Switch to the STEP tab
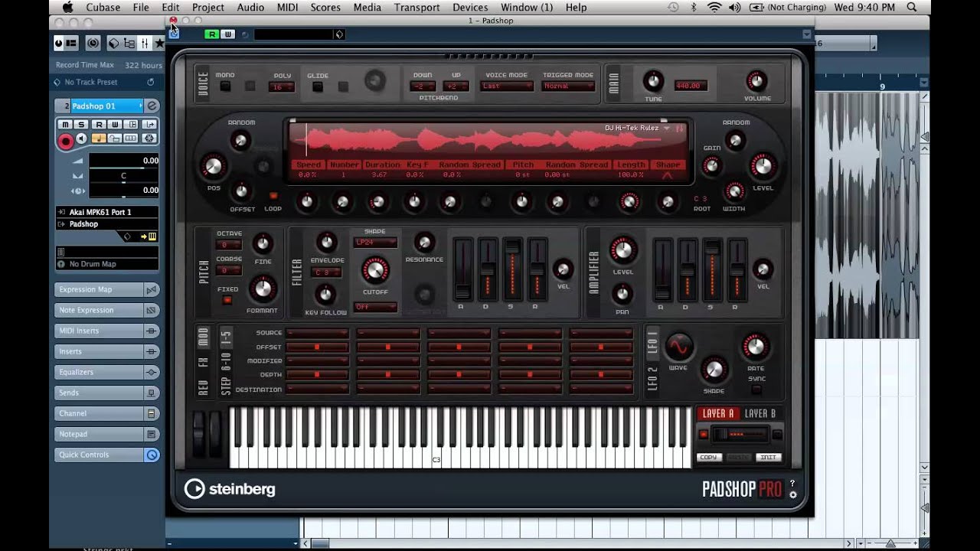980x551 pixels. pyautogui.click(x=226, y=385)
